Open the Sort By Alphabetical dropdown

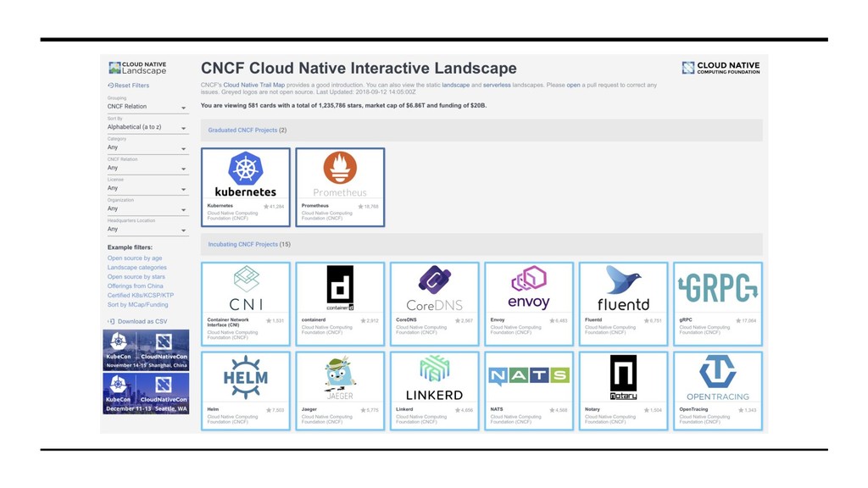147,127
